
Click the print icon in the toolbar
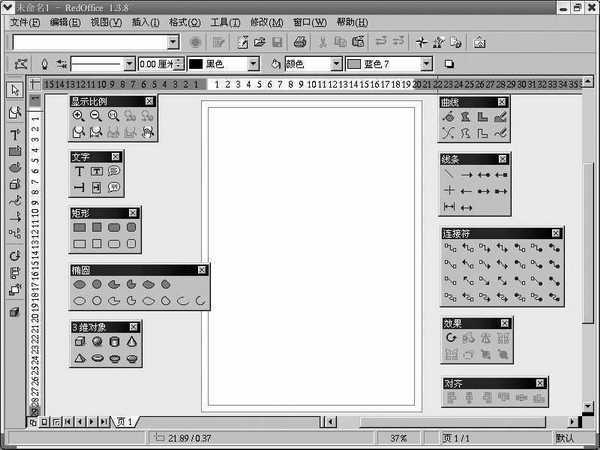[x=299, y=43]
